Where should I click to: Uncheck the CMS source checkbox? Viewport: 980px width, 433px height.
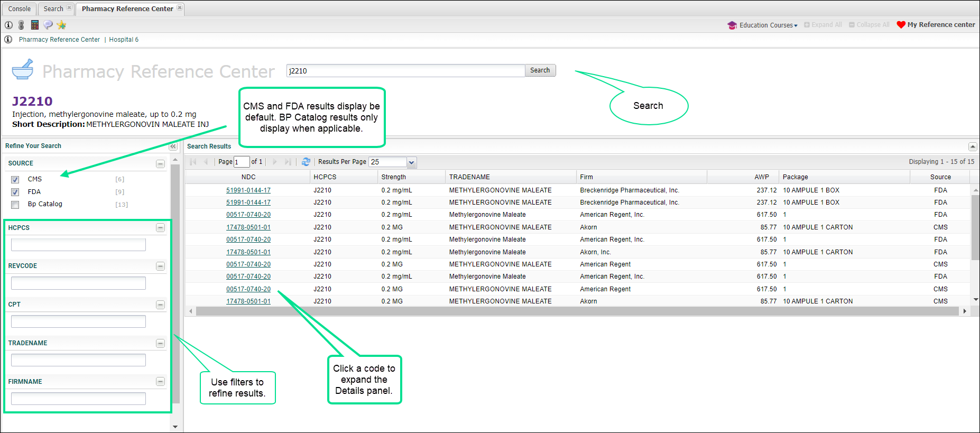click(x=15, y=180)
